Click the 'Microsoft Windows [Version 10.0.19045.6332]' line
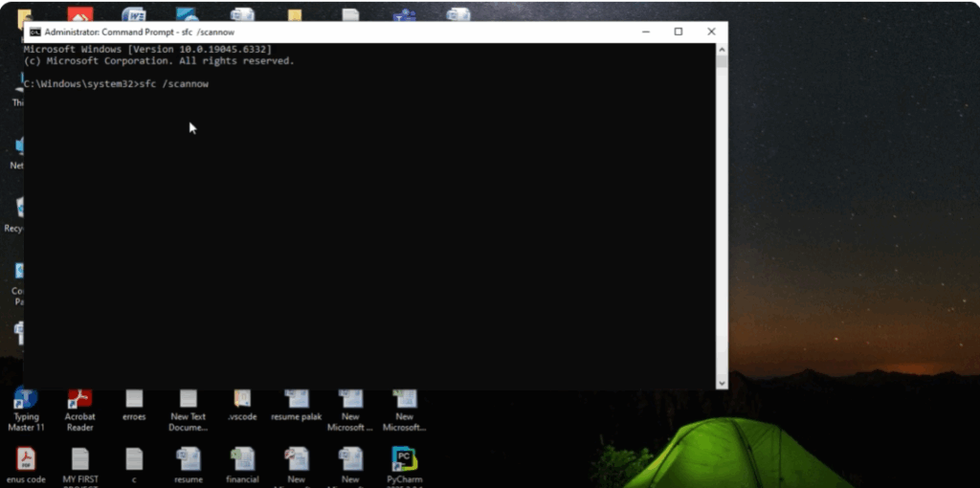The height and width of the screenshot is (488, 980). tap(147, 49)
